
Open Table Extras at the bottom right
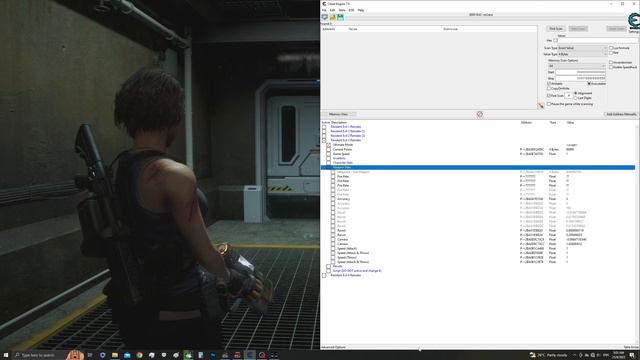631,347
